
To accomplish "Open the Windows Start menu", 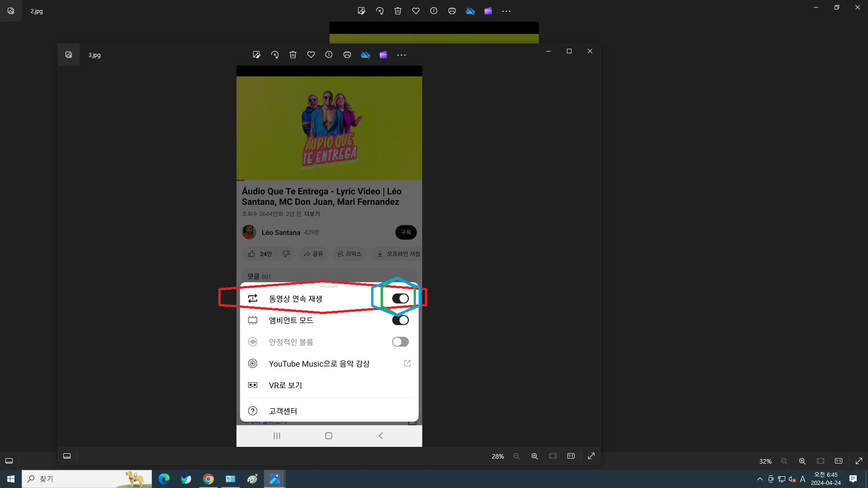I will pos(11,479).
